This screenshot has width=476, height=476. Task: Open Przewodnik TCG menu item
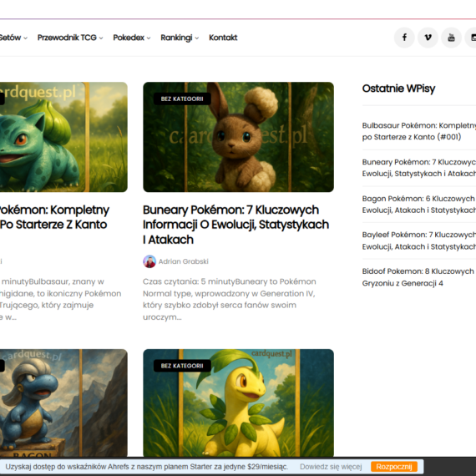click(67, 38)
